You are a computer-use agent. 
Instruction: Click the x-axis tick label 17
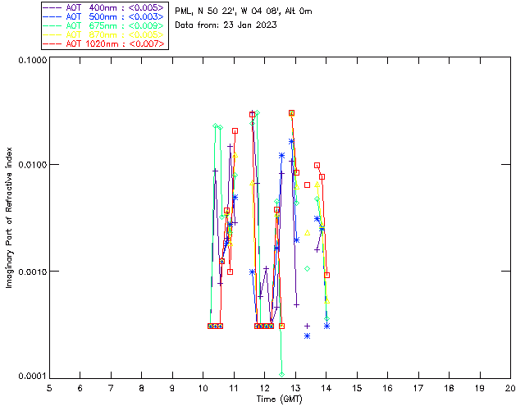(418, 388)
